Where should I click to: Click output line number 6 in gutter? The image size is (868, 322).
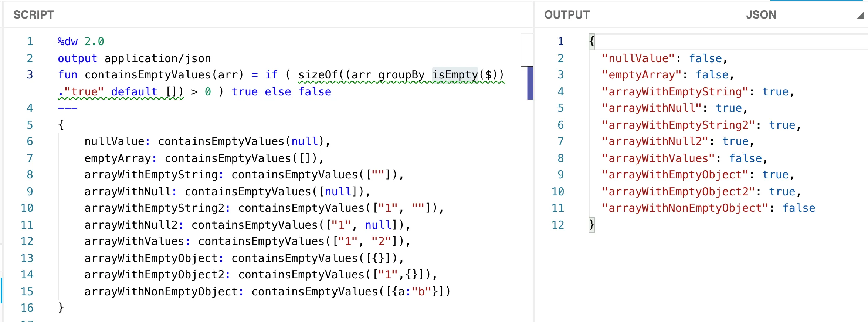point(561,125)
